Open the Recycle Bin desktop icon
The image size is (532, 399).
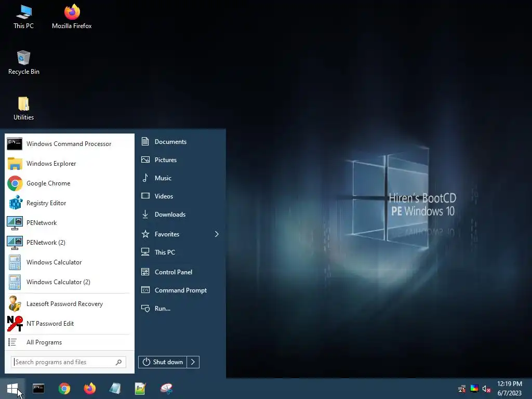click(x=23, y=62)
